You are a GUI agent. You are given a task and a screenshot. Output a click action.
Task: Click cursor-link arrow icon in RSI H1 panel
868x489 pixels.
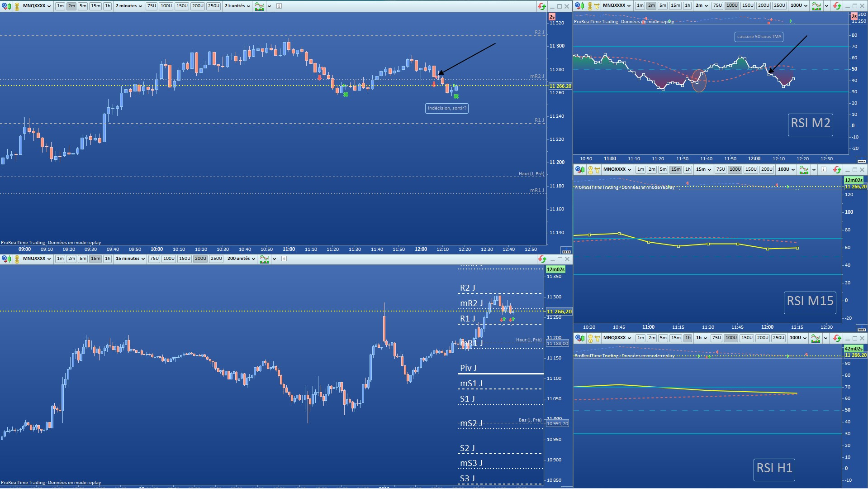[597, 338]
